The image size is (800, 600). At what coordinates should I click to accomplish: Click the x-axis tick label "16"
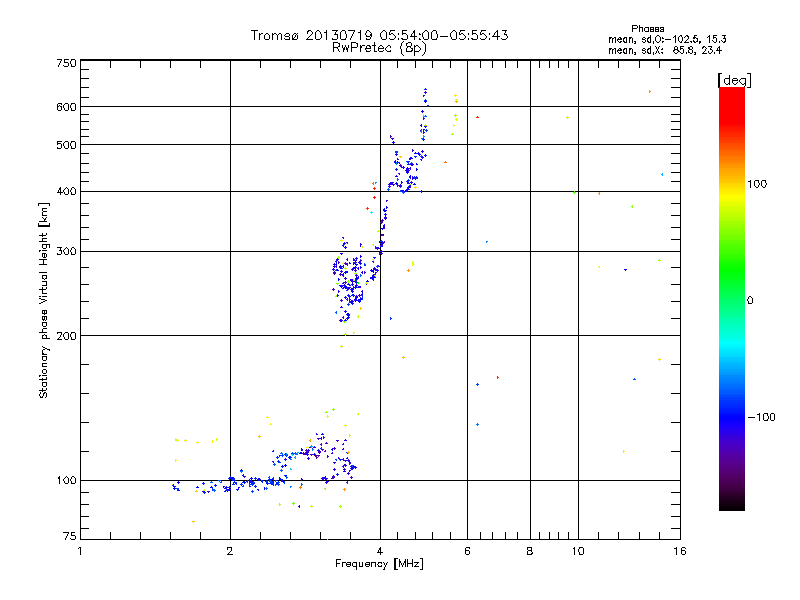pos(680,551)
